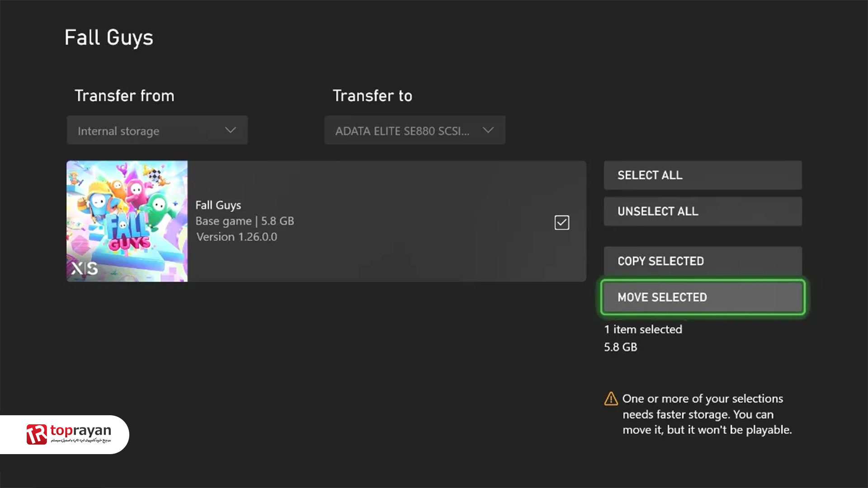868x488 pixels.
Task: Click the "Transfer from" heading
Action: [x=124, y=96]
